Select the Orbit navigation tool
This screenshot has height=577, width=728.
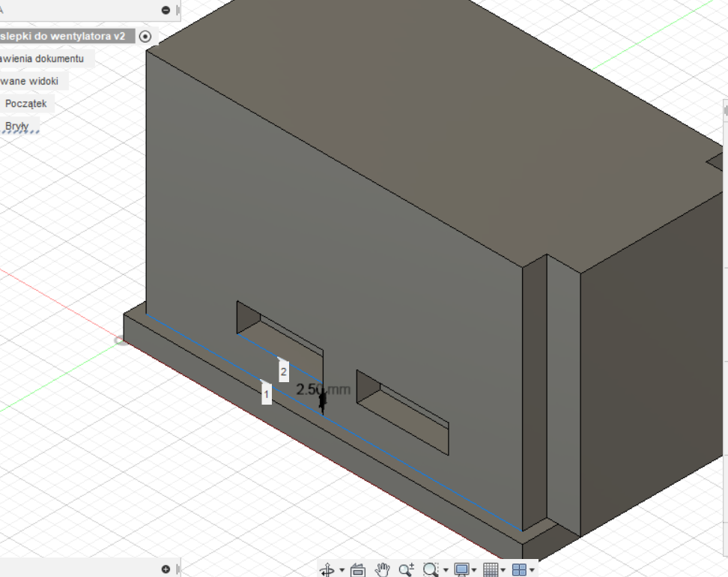[327, 570]
